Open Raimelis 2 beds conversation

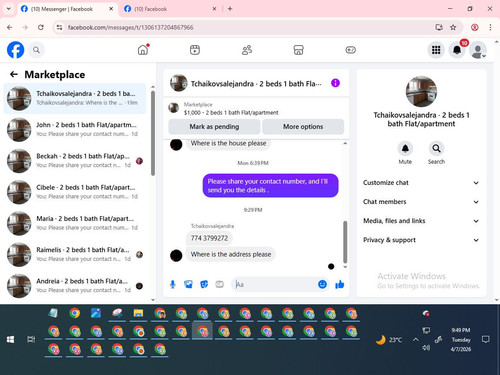click(x=75, y=254)
